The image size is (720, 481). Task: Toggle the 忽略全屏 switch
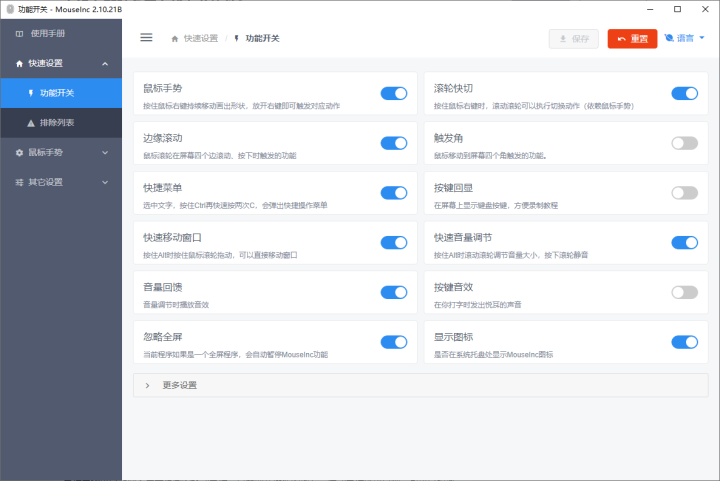pos(394,342)
